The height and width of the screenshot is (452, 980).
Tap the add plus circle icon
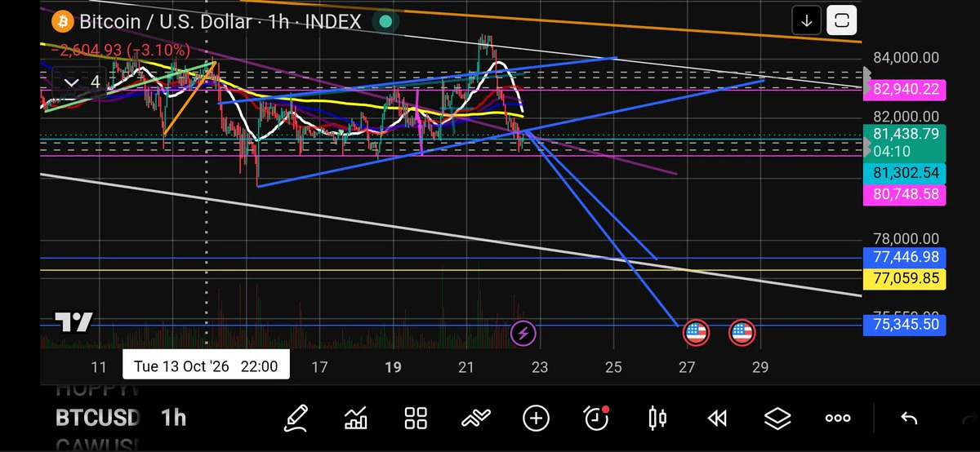[x=536, y=419]
